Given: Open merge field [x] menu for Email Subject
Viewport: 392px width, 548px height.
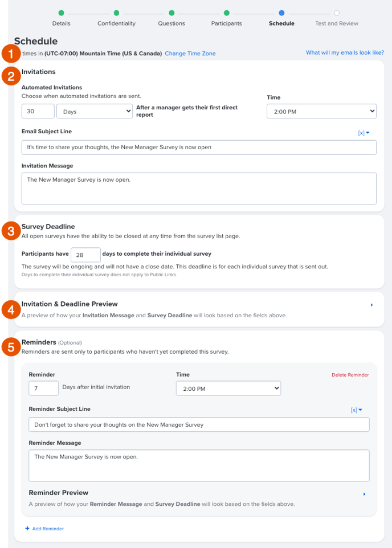Looking at the screenshot, I should click(x=364, y=133).
